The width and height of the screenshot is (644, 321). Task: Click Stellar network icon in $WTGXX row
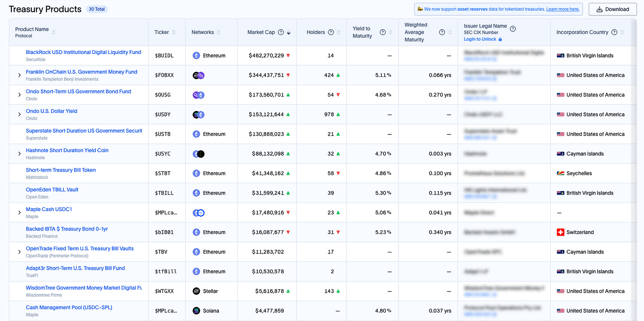pos(196,291)
